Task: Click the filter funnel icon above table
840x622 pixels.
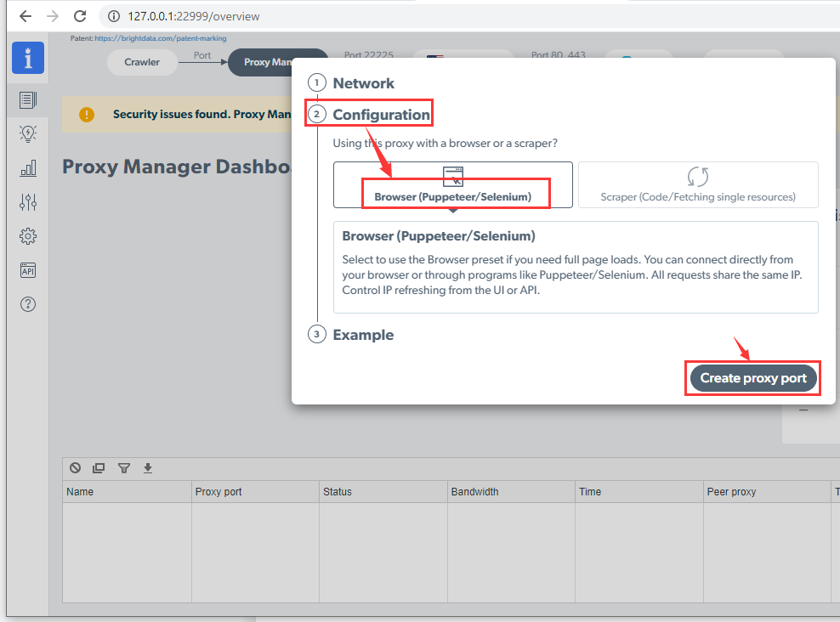Action: [x=123, y=468]
